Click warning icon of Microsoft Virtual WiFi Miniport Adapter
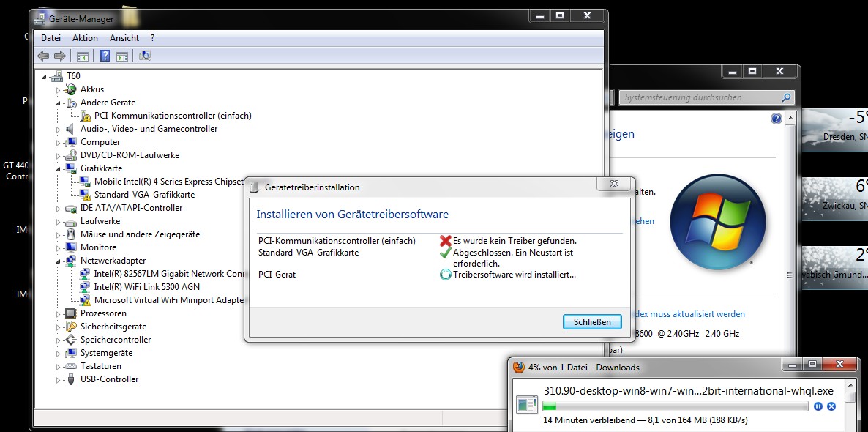Image resolution: width=868 pixels, height=432 pixels. [85, 300]
